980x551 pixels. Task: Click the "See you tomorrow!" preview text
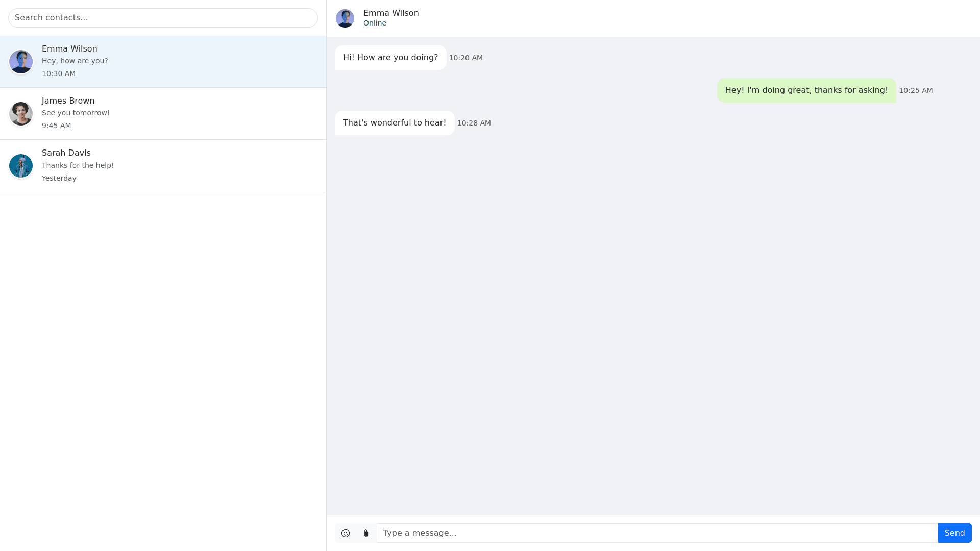tap(76, 113)
